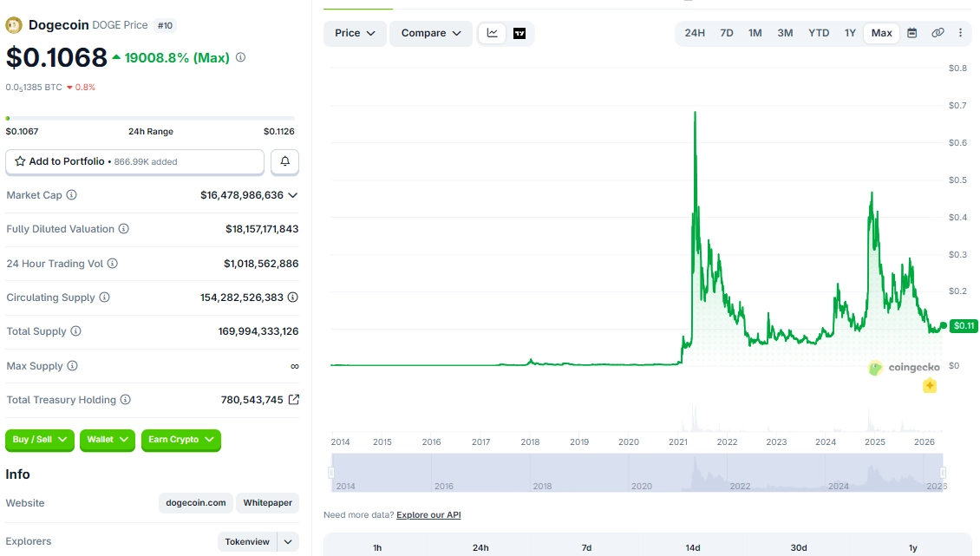This screenshot has width=980, height=556.
Task: Show Total Treasury Holding info tooltip
Action: point(126,399)
